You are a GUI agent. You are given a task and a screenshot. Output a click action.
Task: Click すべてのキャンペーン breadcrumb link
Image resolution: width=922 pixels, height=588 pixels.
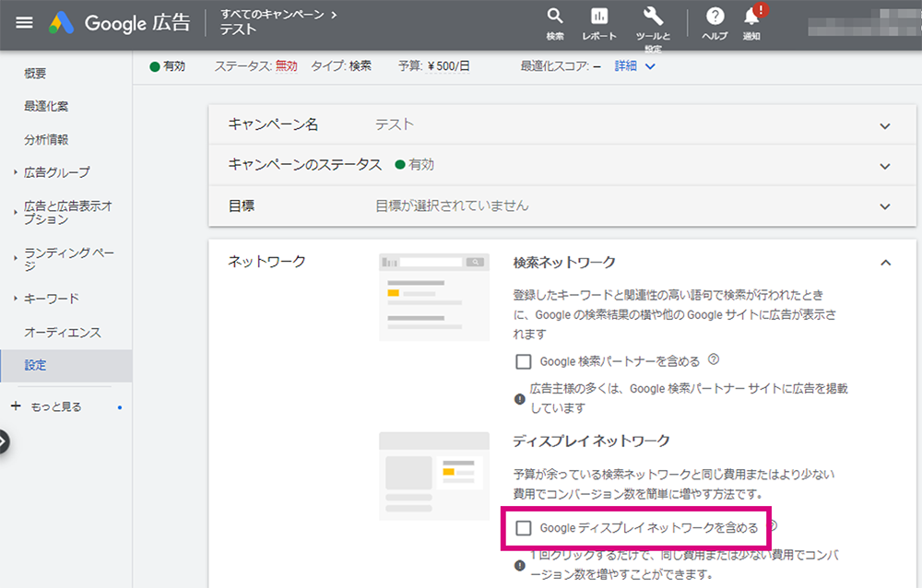[272, 14]
